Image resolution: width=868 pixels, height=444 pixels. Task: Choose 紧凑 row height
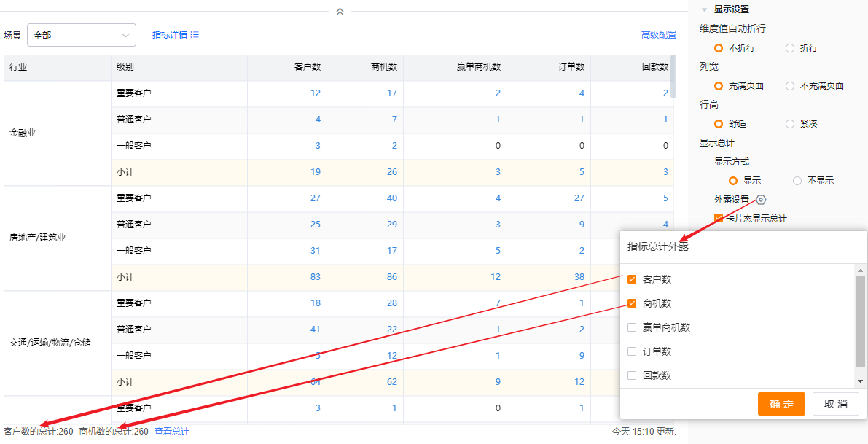tap(790, 124)
